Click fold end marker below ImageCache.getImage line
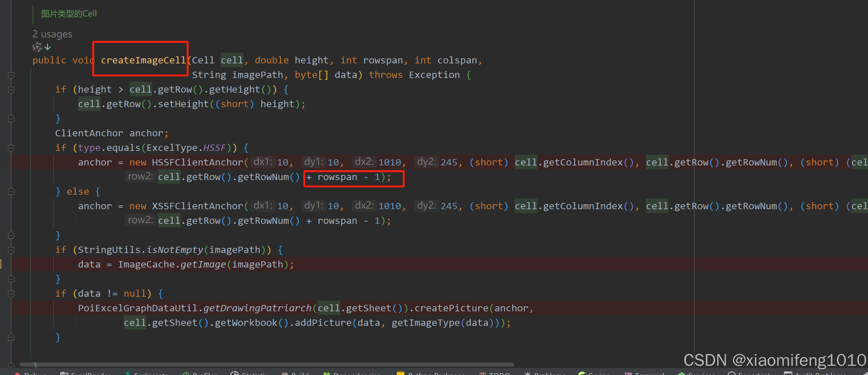 pyautogui.click(x=11, y=279)
